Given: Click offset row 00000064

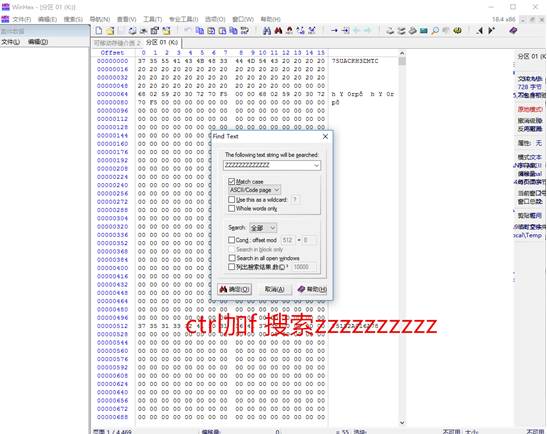Looking at the screenshot, I should (x=112, y=94).
